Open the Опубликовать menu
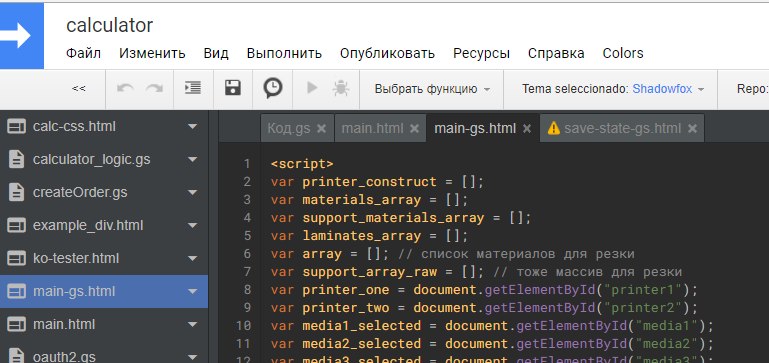This screenshot has height=363, width=769. (x=387, y=53)
